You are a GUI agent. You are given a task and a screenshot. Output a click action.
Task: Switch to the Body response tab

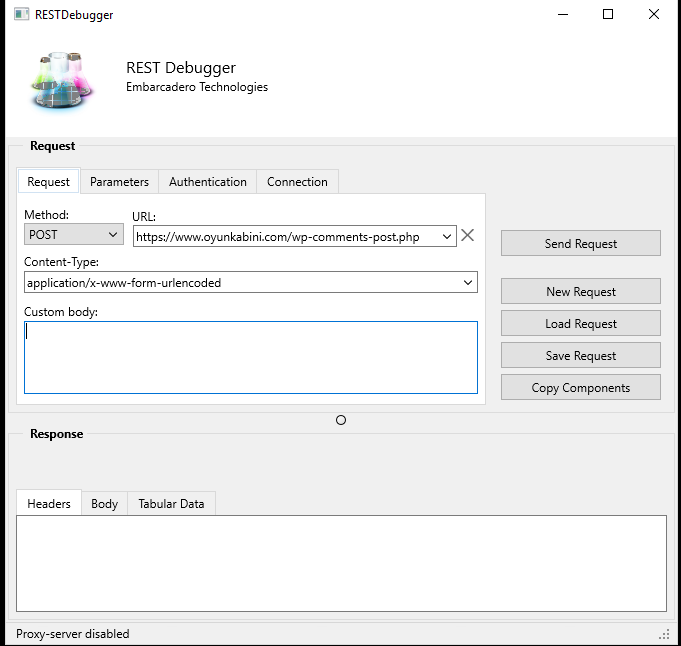104,504
